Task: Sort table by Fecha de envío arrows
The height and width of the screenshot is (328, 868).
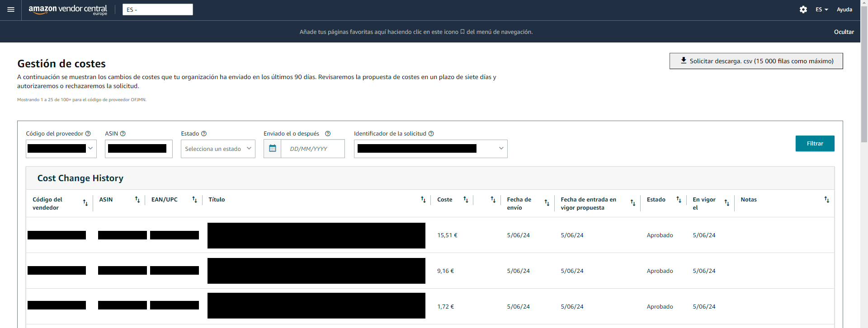Action: pyautogui.click(x=547, y=203)
